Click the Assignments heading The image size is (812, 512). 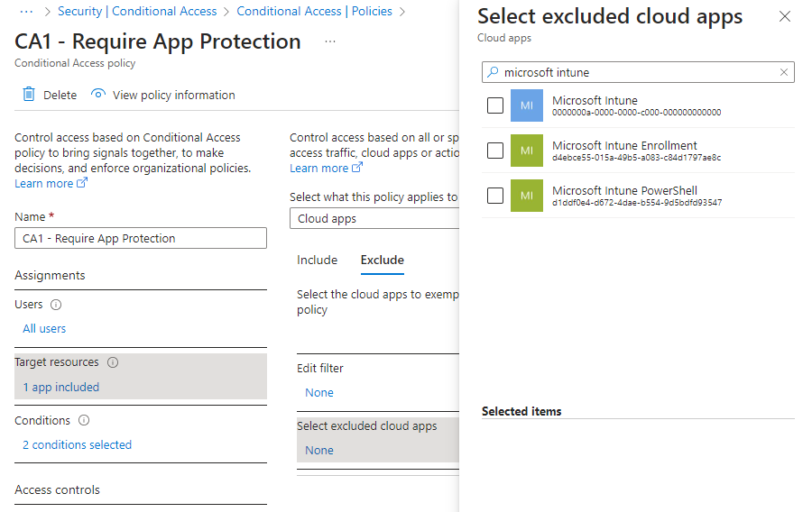50,275
